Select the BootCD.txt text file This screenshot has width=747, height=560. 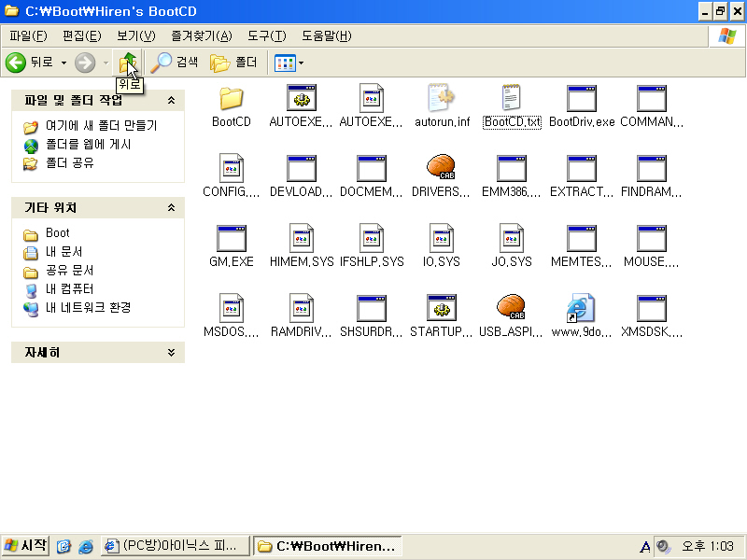[x=512, y=99]
